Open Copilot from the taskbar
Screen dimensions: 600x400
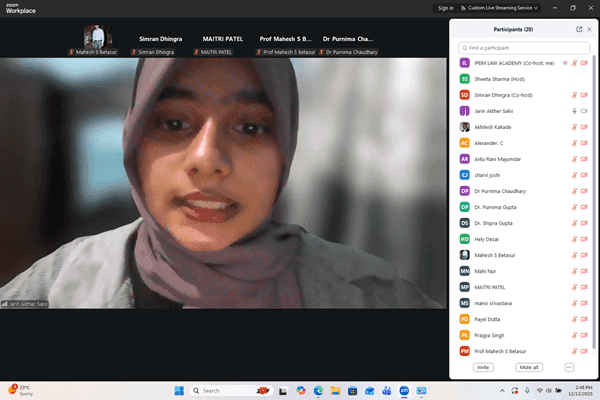click(301, 391)
